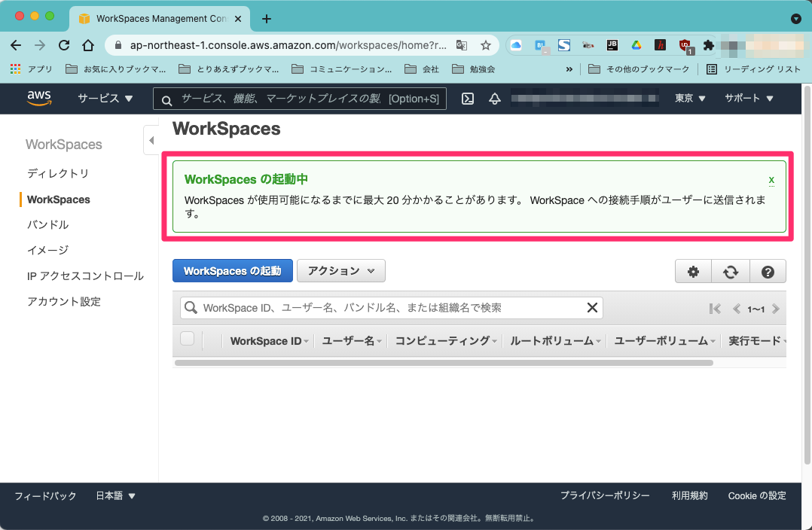Open the プライバシーポリシー link

(x=604, y=495)
